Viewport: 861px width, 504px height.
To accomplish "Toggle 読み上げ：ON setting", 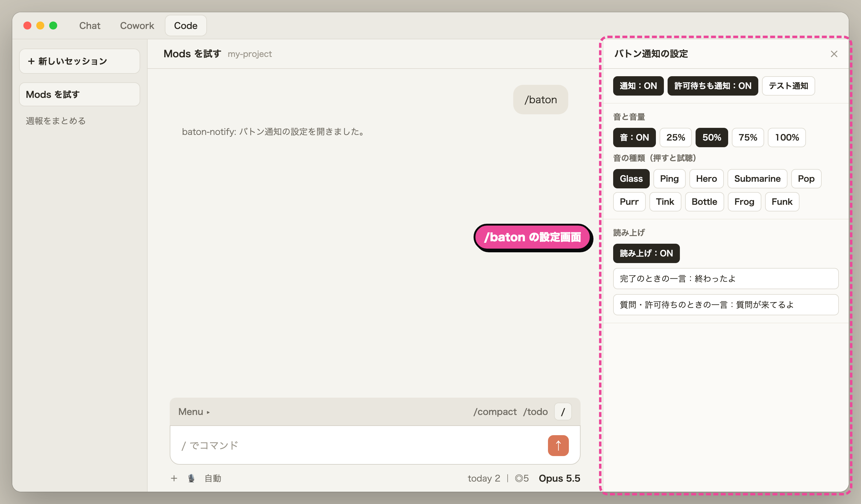I will click(x=646, y=253).
